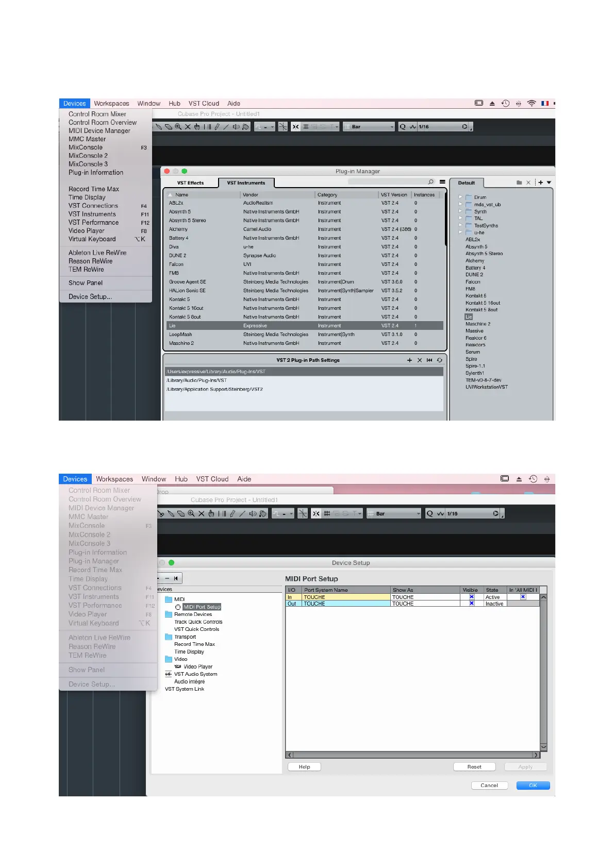Click the Help button in Device Setup
The width and height of the screenshot is (614, 868).
click(x=304, y=767)
